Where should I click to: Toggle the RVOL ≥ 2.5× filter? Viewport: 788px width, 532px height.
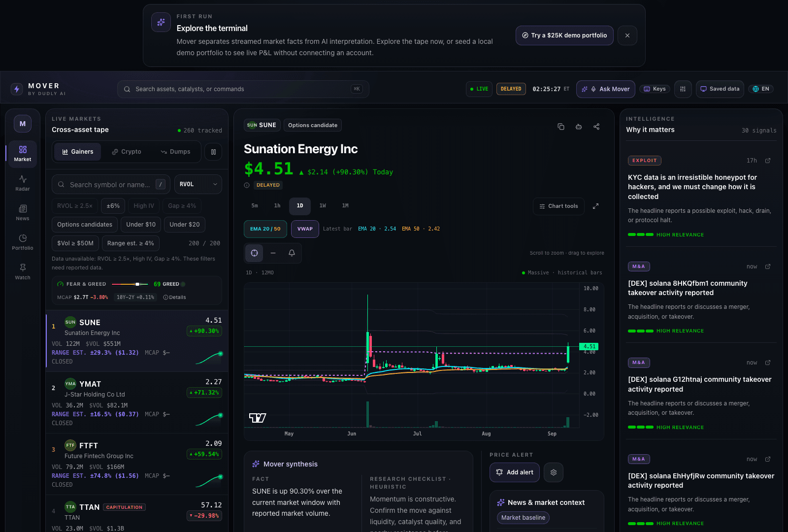click(x=75, y=206)
